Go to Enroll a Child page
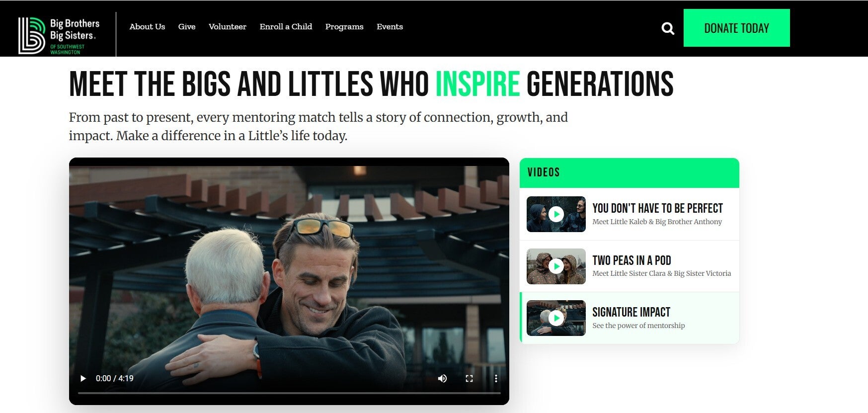The width and height of the screenshot is (868, 413). pos(286,27)
